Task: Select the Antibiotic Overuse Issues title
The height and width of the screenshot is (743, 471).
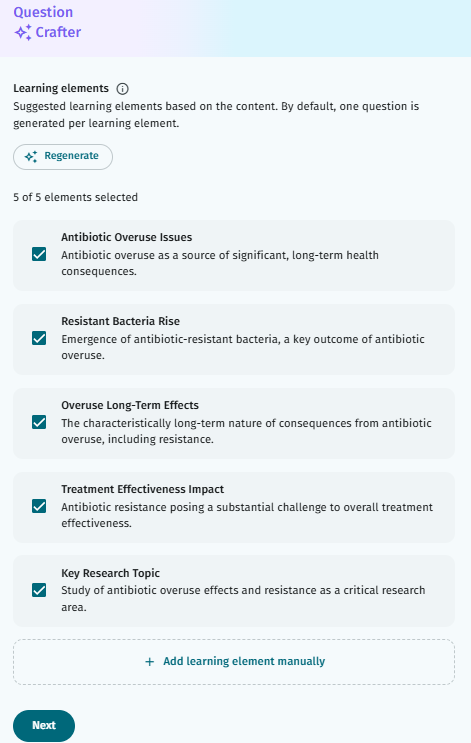Action: (127, 237)
